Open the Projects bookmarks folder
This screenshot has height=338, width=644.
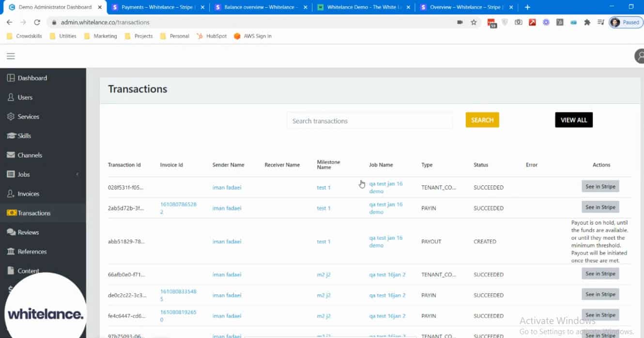coord(138,36)
